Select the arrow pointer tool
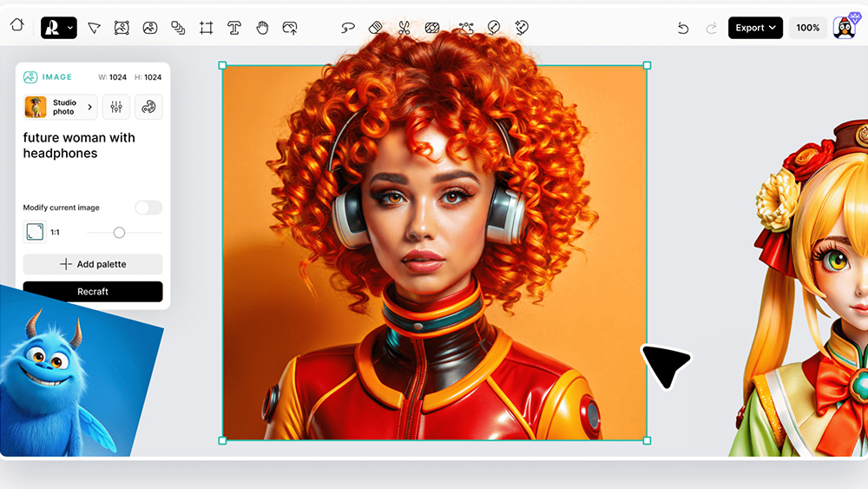This screenshot has width=868, height=489. pos(95,28)
